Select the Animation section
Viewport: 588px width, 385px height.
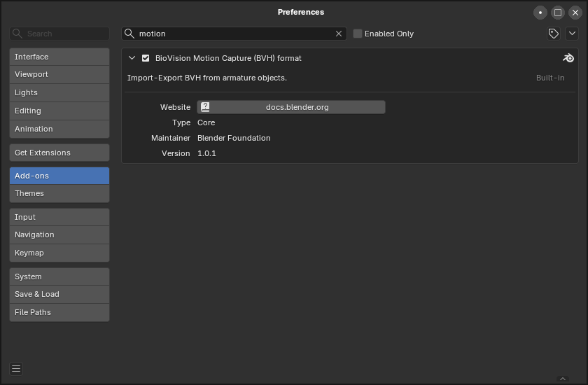click(59, 129)
